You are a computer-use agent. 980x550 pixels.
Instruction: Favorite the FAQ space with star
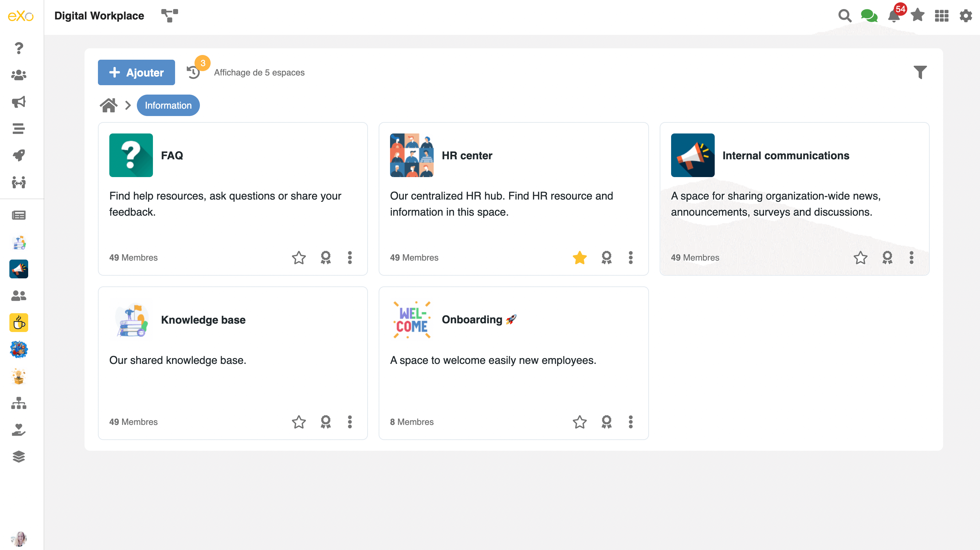298,258
